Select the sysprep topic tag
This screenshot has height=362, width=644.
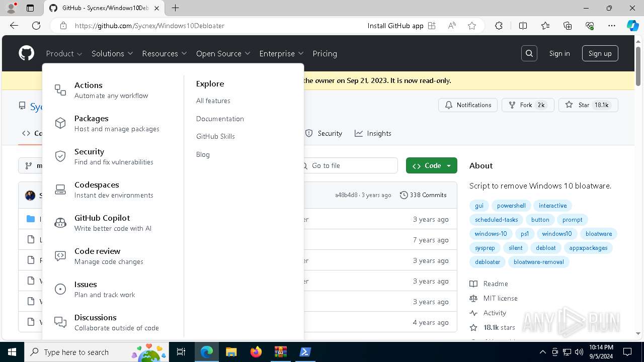point(485,248)
